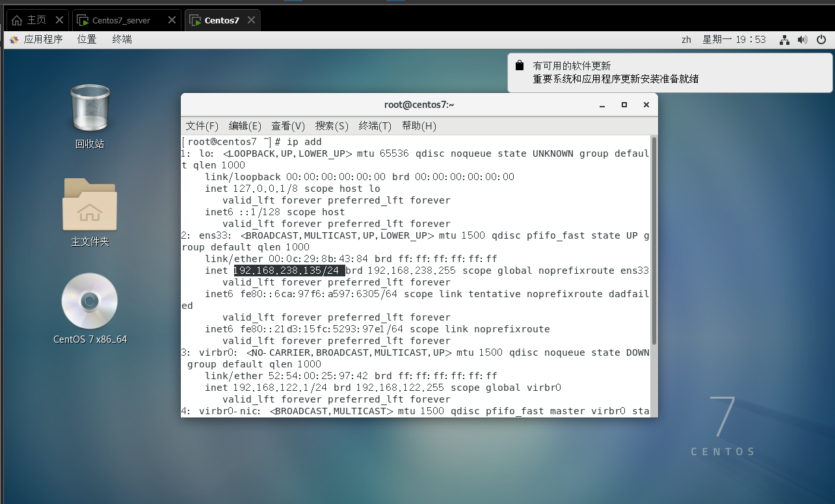Switch to the Centos7_server tab
The image size is (835, 504).
(x=121, y=20)
